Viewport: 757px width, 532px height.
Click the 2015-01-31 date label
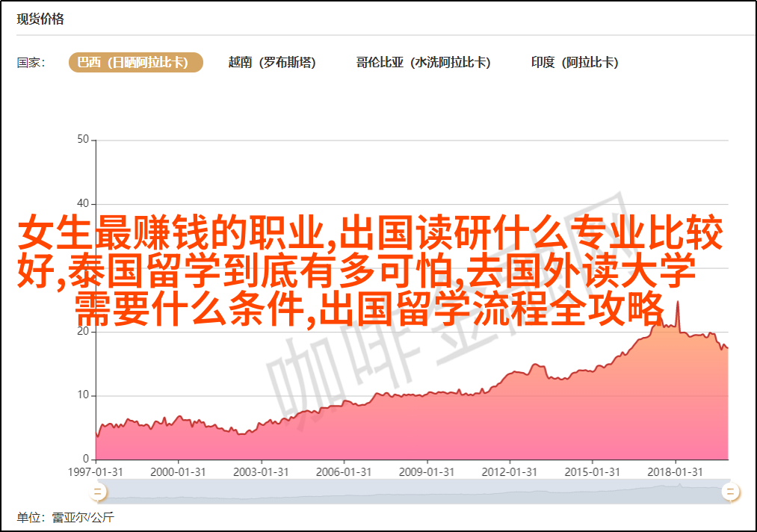[x=593, y=472]
